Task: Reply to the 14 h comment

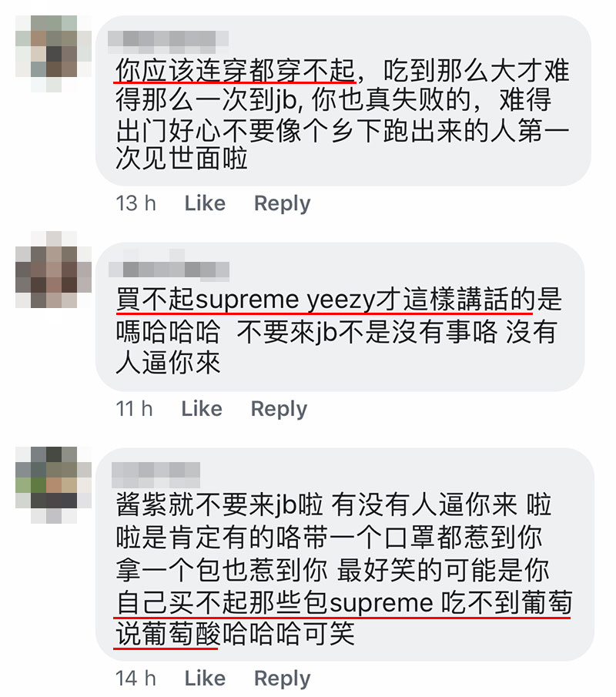Action: (x=283, y=679)
